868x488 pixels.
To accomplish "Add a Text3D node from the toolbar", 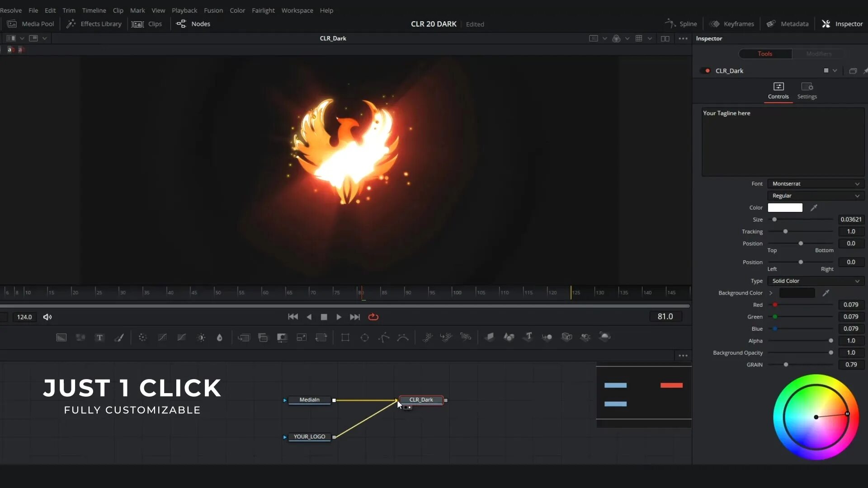I will (528, 338).
